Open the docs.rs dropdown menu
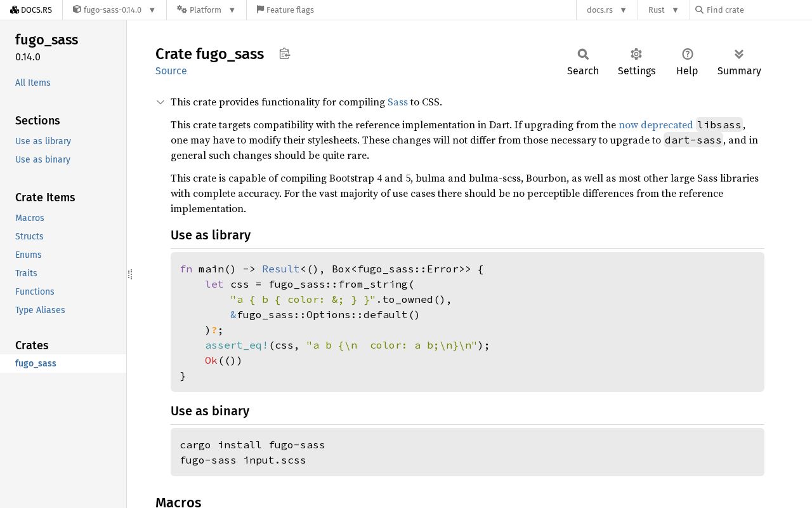 coord(607,10)
